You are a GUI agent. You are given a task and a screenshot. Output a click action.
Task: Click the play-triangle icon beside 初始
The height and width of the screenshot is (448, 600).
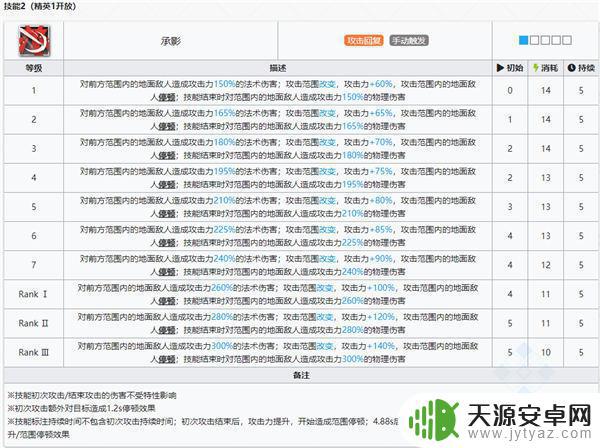tap(500, 68)
